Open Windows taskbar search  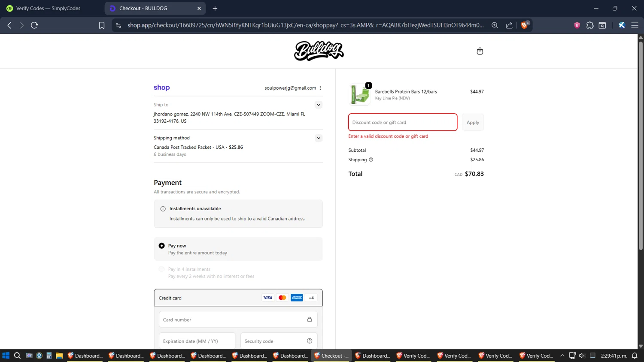tap(17, 356)
